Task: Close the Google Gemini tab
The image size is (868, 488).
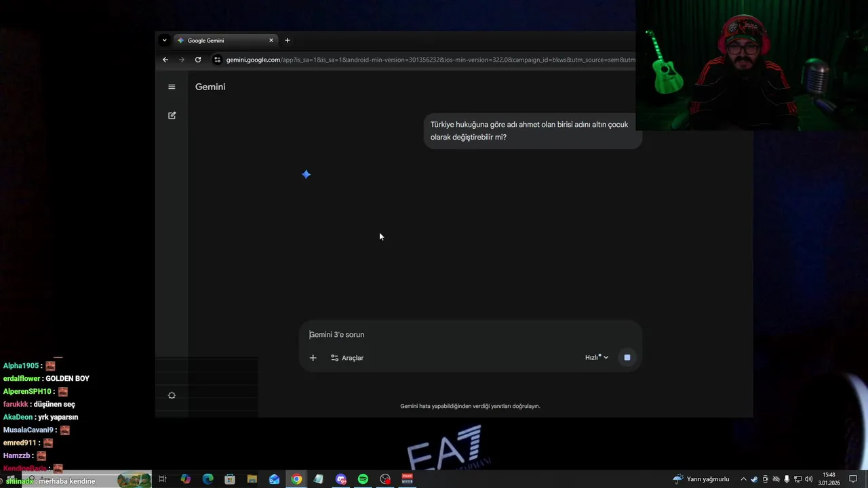Action: click(271, 41)
